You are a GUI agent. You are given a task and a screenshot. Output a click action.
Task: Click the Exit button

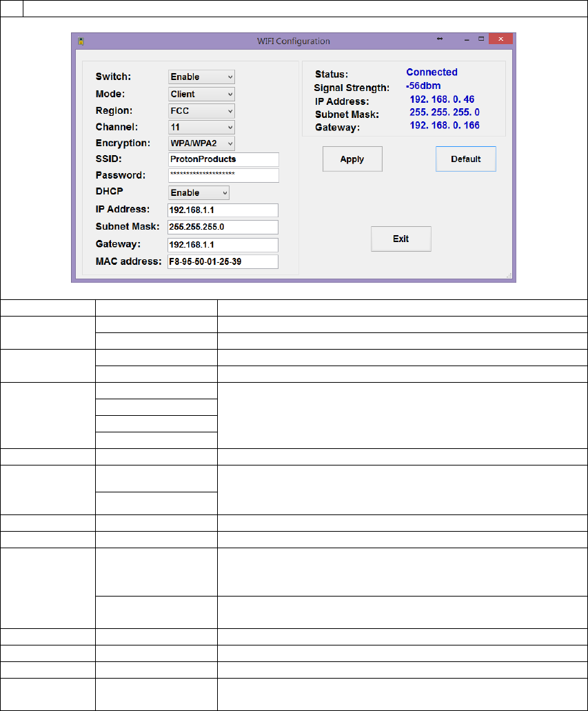(x=401, y=239)
